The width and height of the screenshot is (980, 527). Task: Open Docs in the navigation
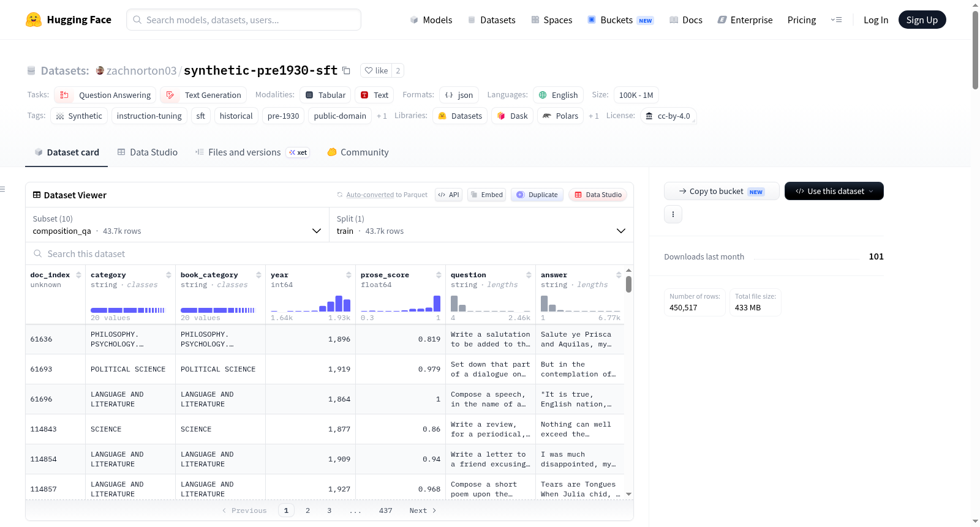686,20
